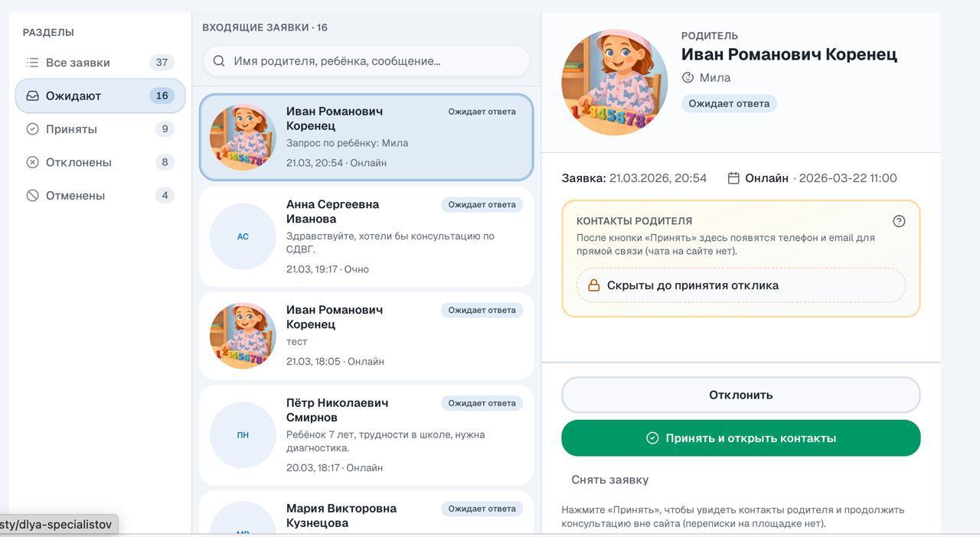Viewport: 980px width, 537px height.
Task: Open the help icon in 'Контакты родителя' card
Action: pyautogui.click(x=900, y=220)
